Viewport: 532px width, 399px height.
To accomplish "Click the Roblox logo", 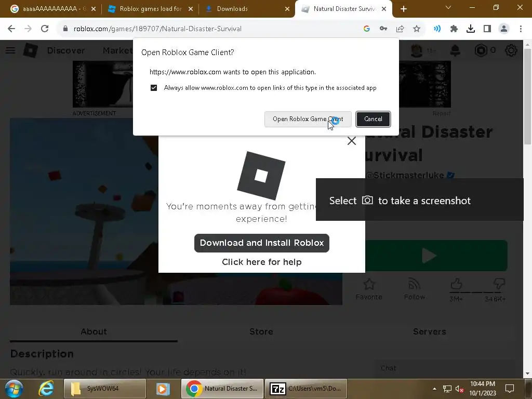I will click(x=31, y=50).
